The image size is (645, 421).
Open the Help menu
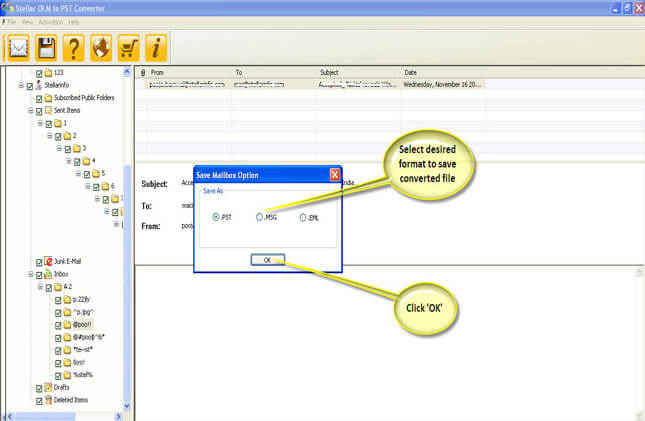click(x=74, y=22)
